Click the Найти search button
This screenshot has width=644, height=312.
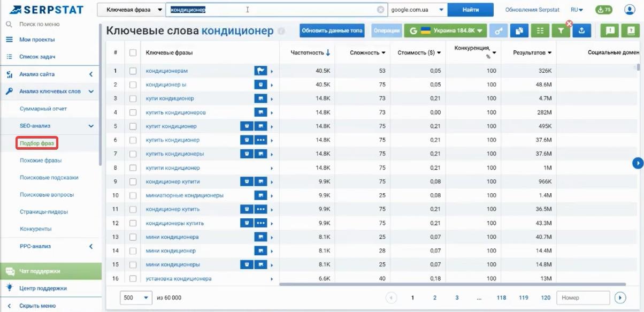(471, 10)
